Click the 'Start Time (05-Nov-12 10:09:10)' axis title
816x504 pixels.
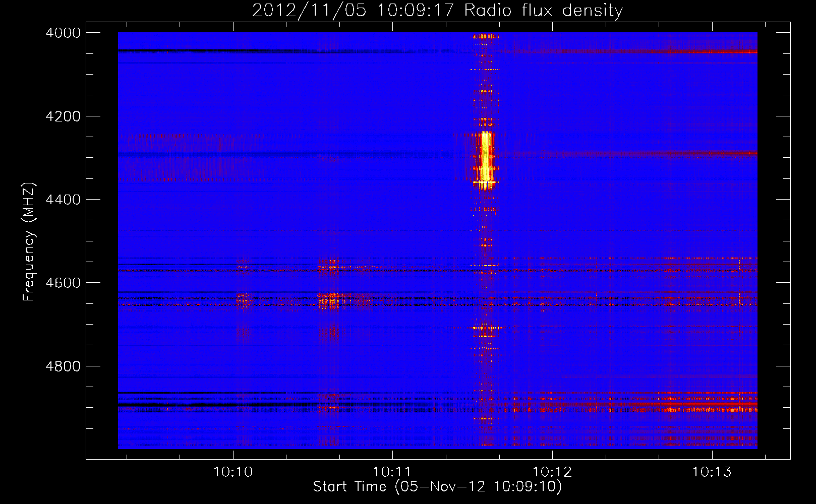tap(437, 487)
